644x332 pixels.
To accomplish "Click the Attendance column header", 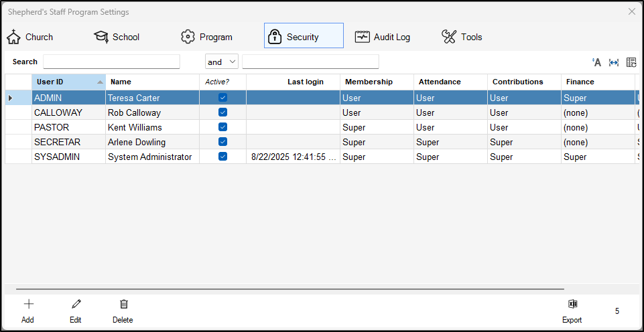I will click(450, 82).
